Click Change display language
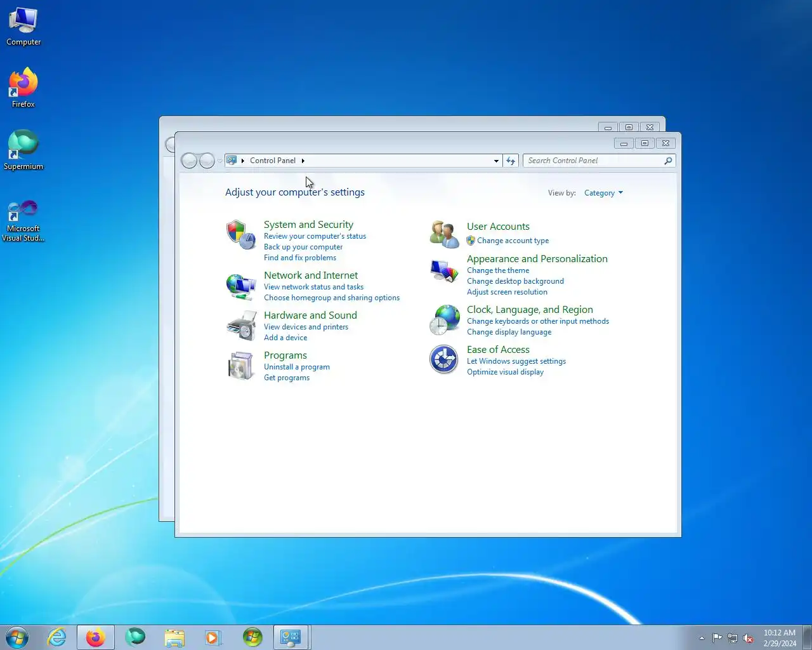This screenshot has height=650, width=812. click(x=509, y=332)
